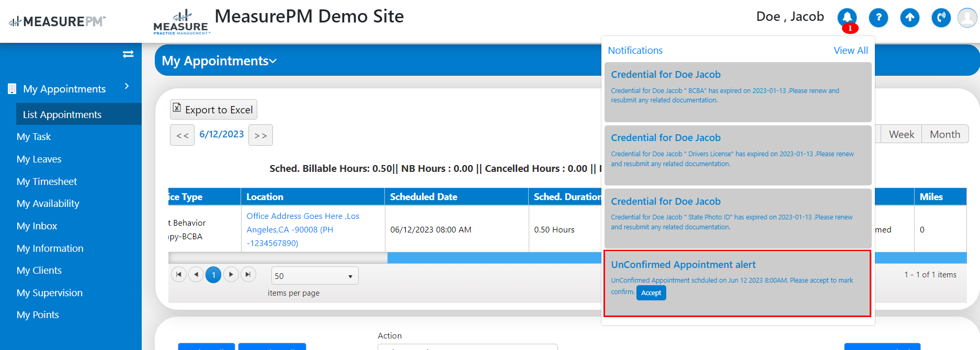Click the MeasurePM logo at top left
980x350 pixels.
click(x=57, y=21)
